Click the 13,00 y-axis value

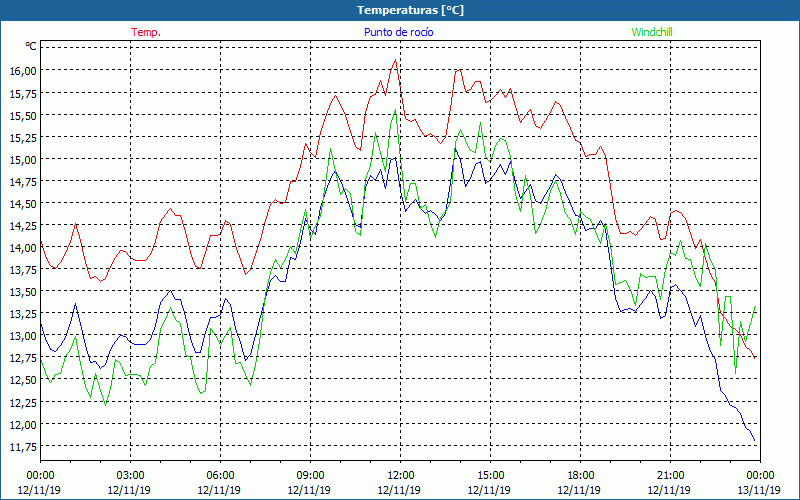coord(23,336)
